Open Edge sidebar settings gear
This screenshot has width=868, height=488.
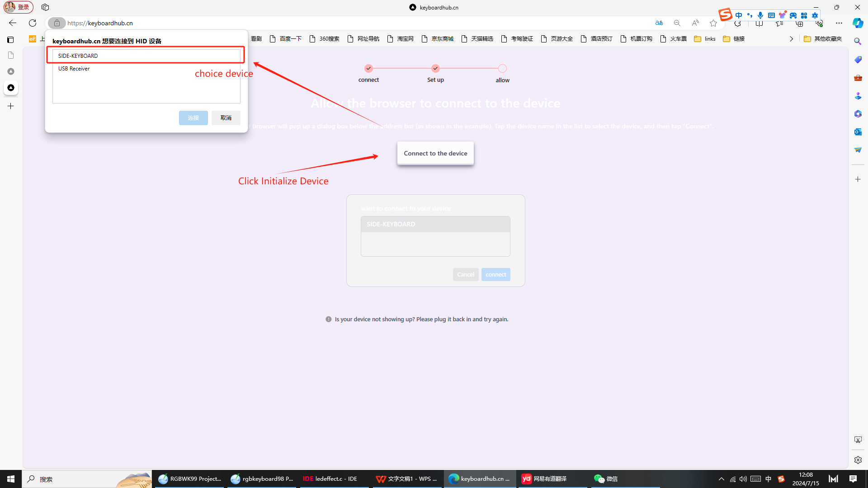tap(858, 460)
